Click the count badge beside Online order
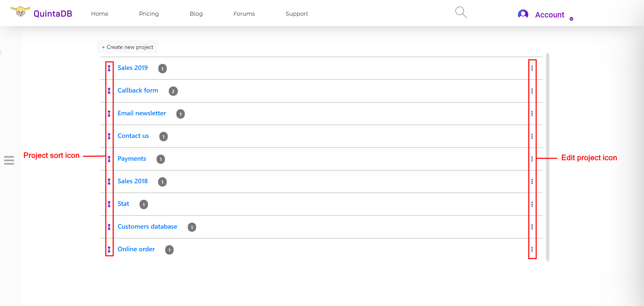 pos(169,250)
